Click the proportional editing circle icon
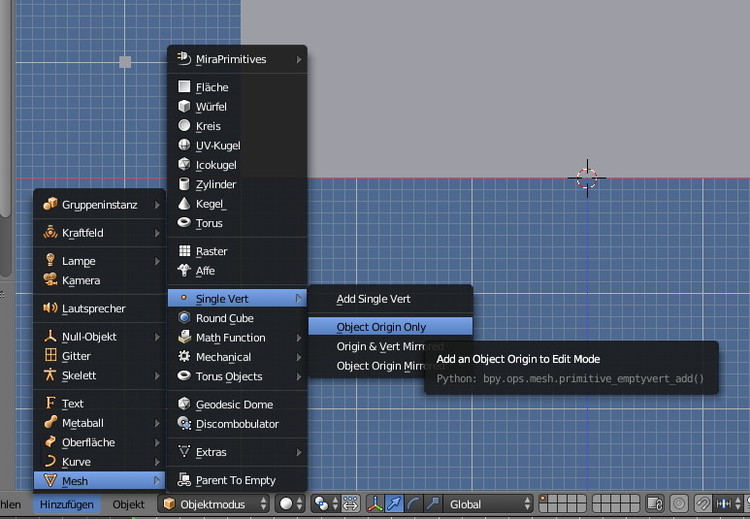The width and height of the screenshot is (750, 519). point(679,504)
